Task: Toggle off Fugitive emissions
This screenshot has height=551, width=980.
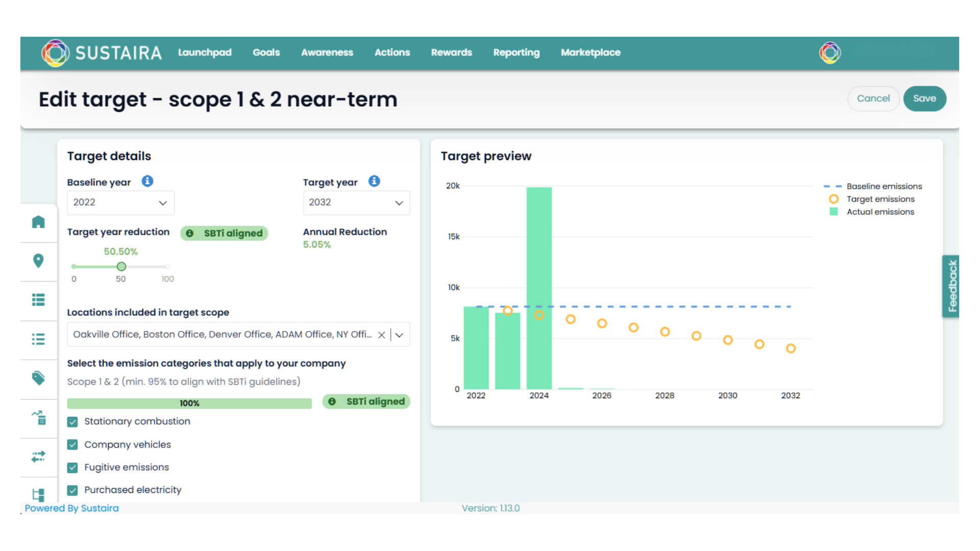Action: [x=72, y=468]
